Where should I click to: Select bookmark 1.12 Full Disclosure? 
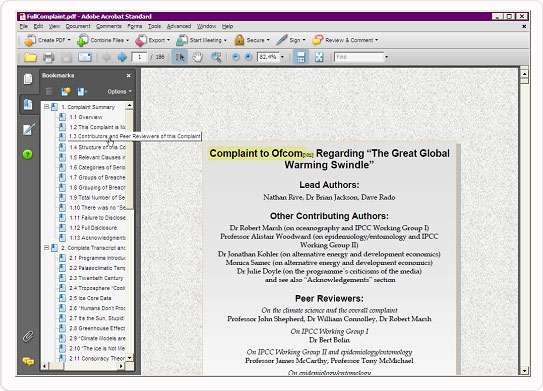(x=93, y=228)
